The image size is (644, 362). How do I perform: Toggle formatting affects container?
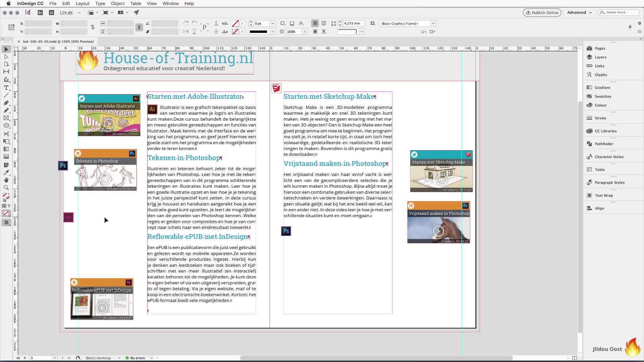4,206
